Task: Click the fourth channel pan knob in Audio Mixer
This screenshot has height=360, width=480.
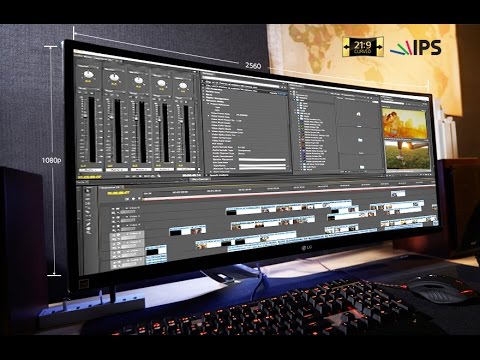Action: [161, 83]
